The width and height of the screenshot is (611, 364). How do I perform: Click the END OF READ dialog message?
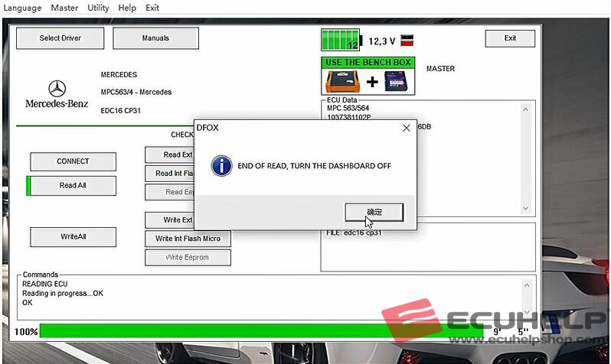[x=314, y=166]
